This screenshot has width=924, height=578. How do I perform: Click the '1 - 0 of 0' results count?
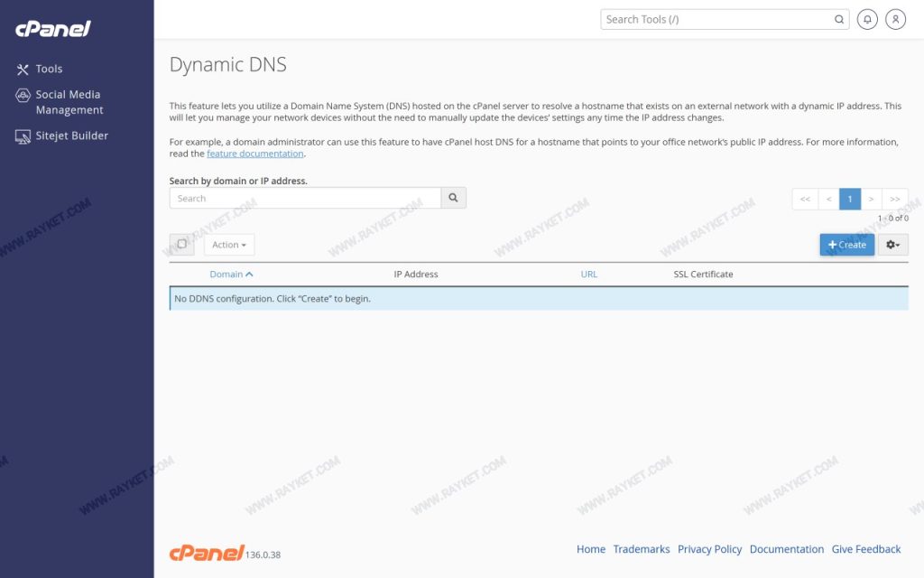(x=892, y=219)
